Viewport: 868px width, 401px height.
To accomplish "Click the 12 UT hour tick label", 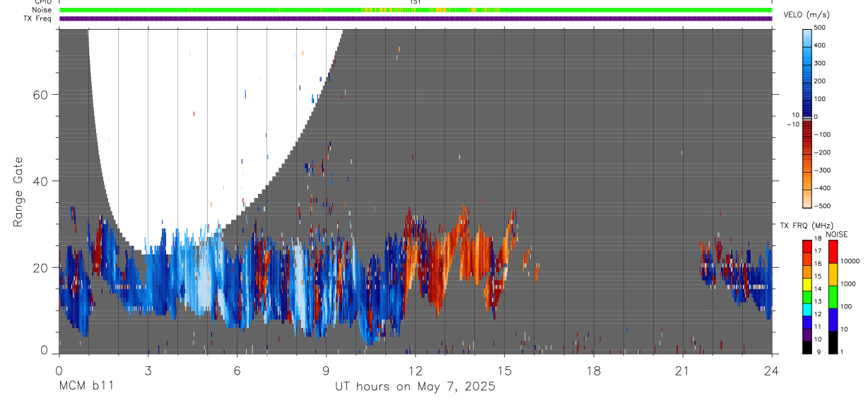I will click(416, 369).
